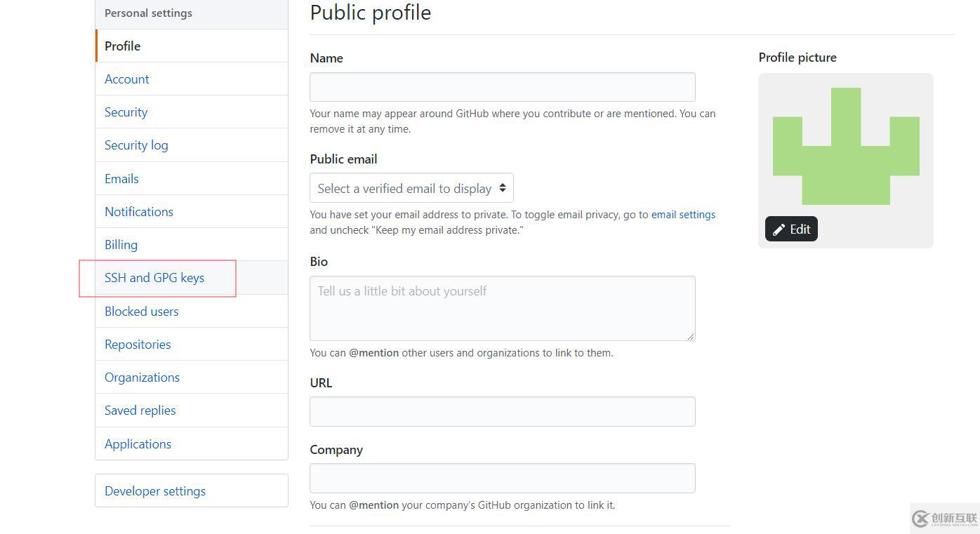Open the Security settings section
The width and height of the screenshot is (980, 534).
point(192,112)
